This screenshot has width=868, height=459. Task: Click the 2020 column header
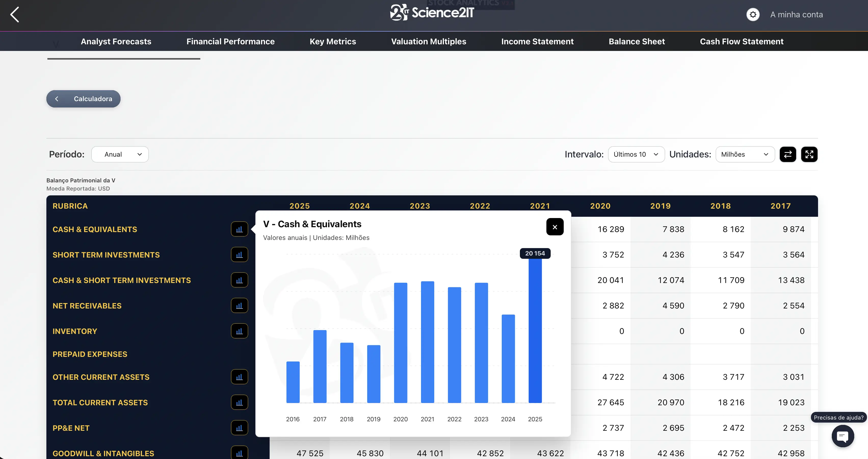point(600,206)
